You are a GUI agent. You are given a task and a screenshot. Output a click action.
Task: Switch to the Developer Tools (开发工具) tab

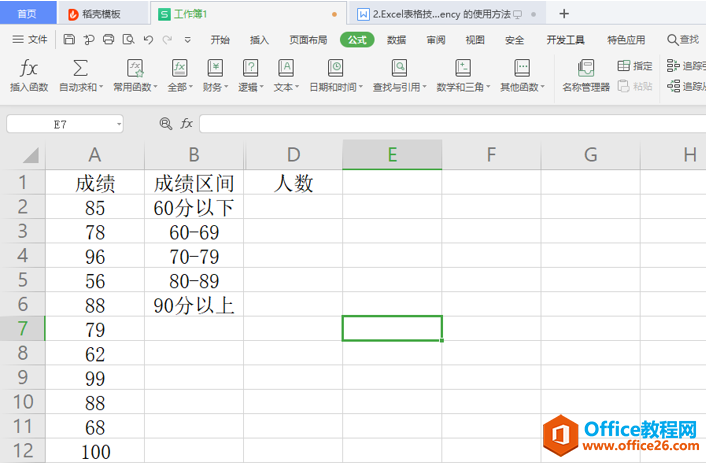coord(566,40)
